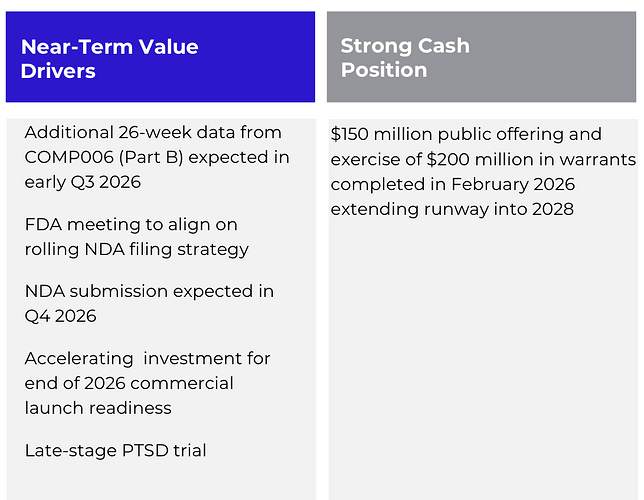This screenshot has height=500, width=644.
Task: Click the "Q4 2026" text
Action: (x=60, y=316)
